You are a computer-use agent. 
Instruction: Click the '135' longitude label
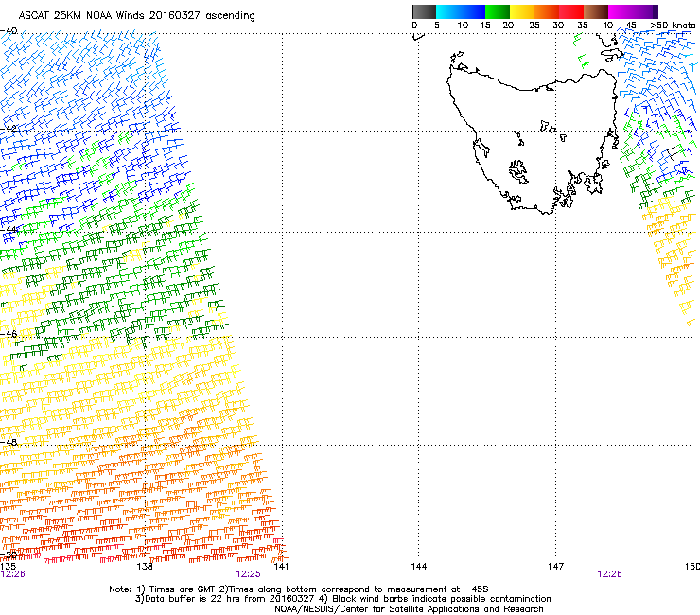[x=8, y=567]
